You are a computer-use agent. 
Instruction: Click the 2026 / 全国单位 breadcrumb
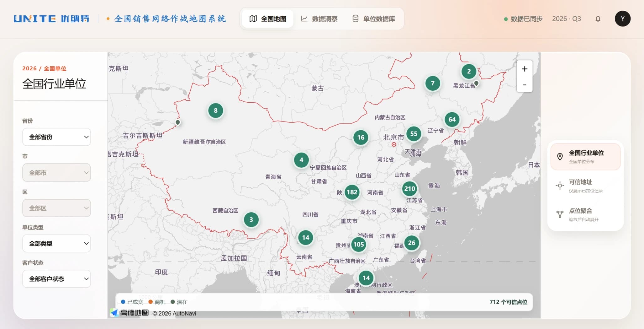[44, 68]
